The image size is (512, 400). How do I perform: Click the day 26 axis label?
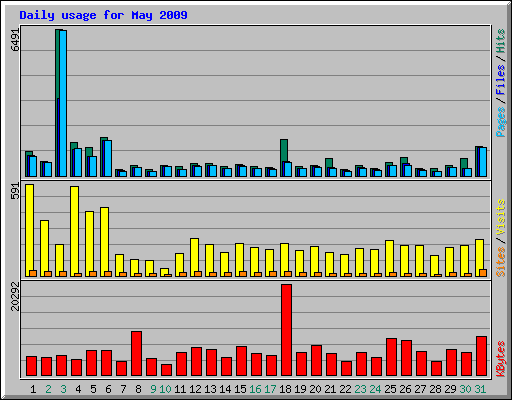point(405,389)
